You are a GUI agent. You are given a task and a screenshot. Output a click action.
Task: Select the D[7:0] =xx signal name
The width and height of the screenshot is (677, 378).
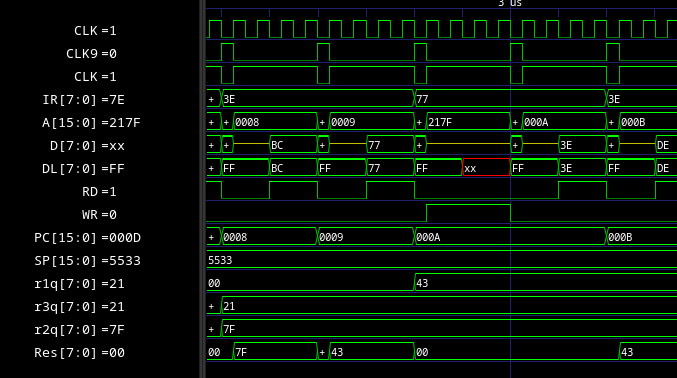point(87,146)
